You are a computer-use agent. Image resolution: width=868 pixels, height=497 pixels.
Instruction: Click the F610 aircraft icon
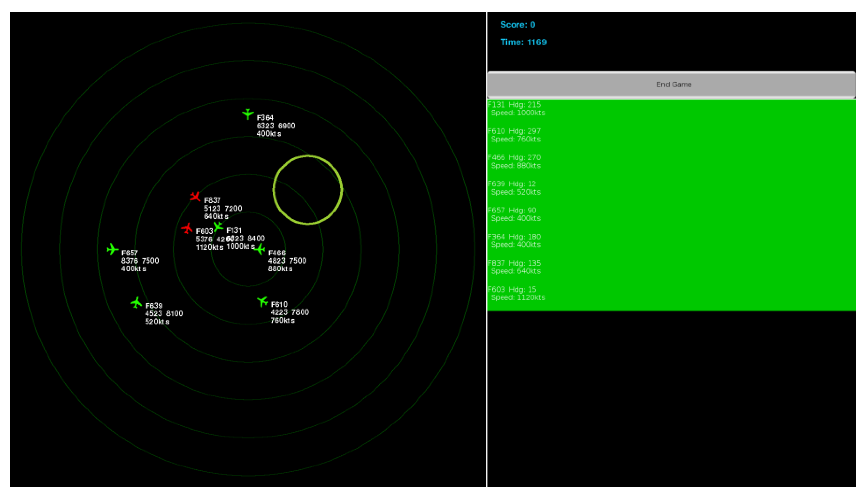262,301
